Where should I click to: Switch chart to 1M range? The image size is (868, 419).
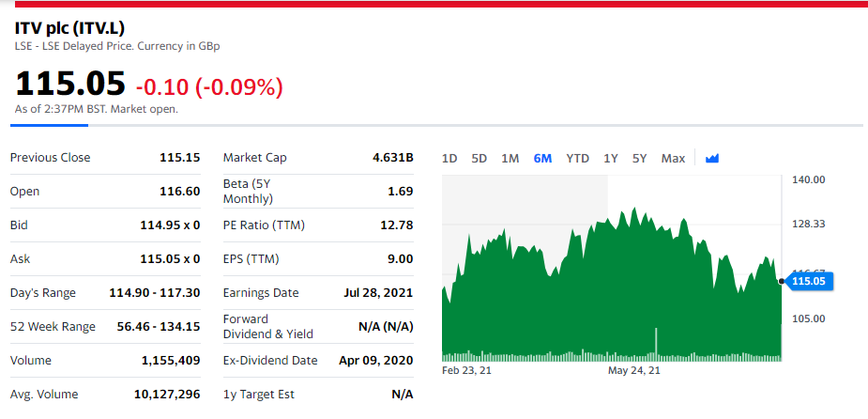coord(510,159)
